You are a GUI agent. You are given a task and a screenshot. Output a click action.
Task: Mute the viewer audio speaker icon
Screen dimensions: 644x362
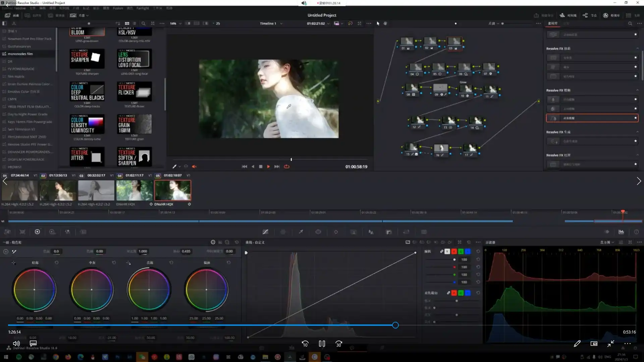(x=194, y=167)
